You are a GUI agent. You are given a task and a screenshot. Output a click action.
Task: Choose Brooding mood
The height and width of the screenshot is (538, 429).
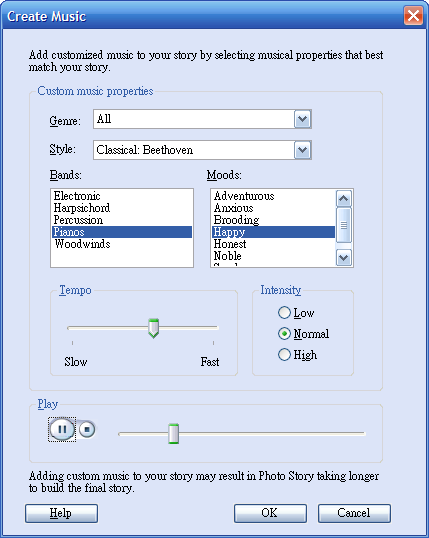coord(274,220)
